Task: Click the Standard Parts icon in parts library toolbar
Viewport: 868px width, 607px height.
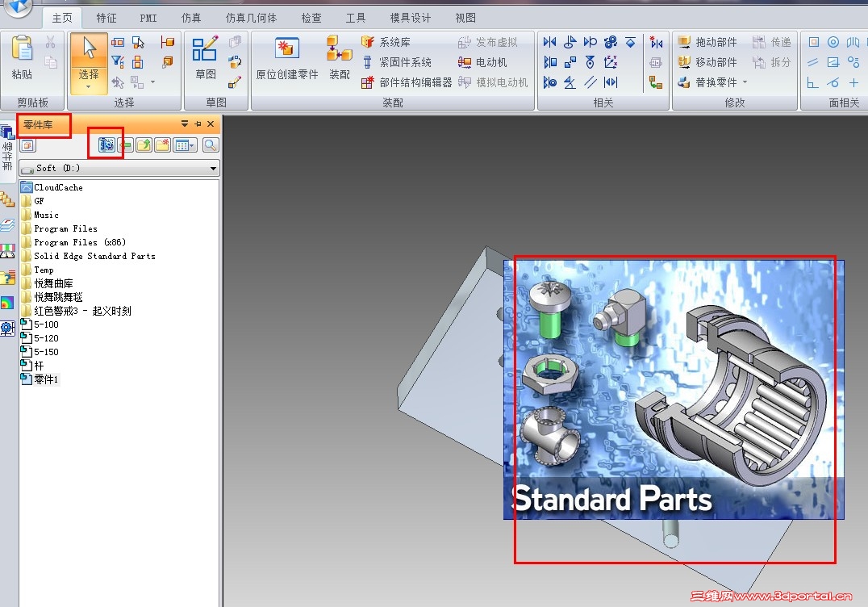Action: click(106, 145)
